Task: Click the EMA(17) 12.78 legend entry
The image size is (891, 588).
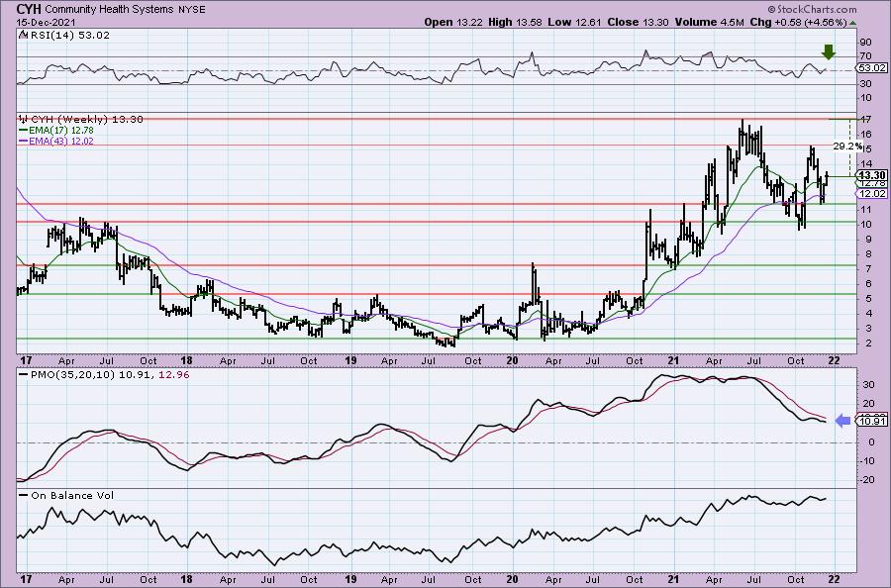Action: pyautogui.click(x=61, y=130)
